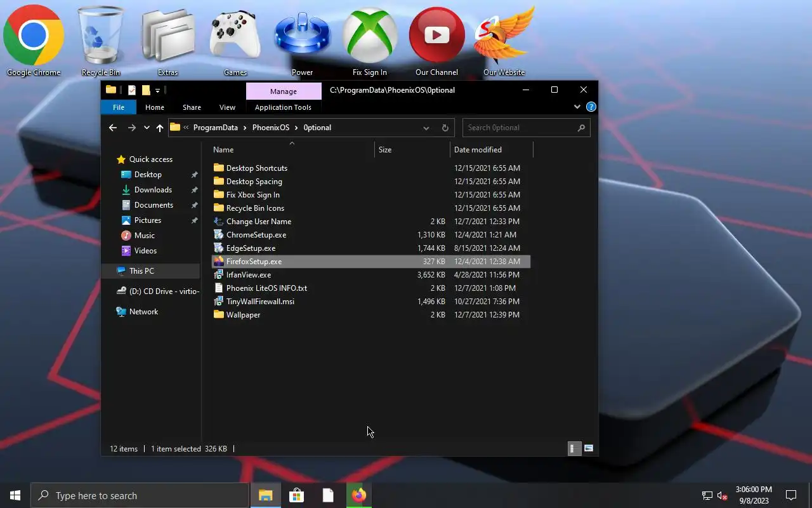Select the Change User Name shortcut
The image size is (812, 508).
point(371,222)
